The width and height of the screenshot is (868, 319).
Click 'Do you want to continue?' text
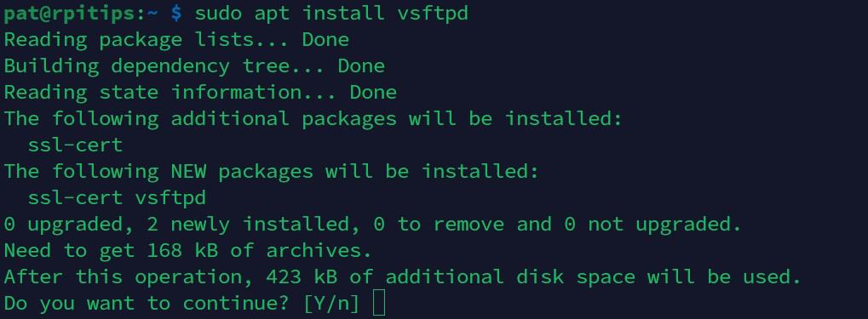tap(147, 304)
